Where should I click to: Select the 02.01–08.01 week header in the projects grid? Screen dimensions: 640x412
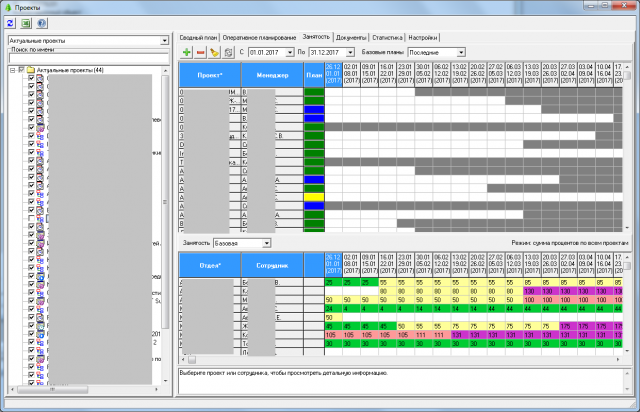(x=351, y=74)
